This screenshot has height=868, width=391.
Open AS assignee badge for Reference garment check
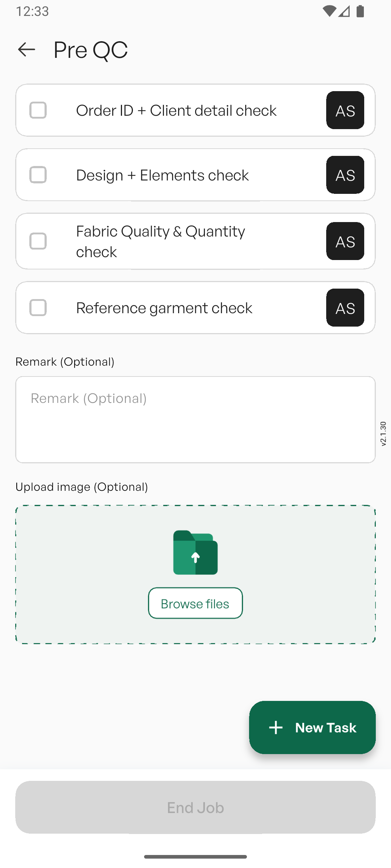(345, 308)
